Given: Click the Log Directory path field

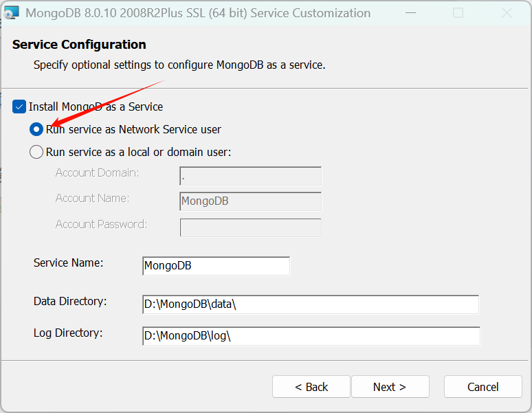Looking at the screenshot, I should coord(310,336).
